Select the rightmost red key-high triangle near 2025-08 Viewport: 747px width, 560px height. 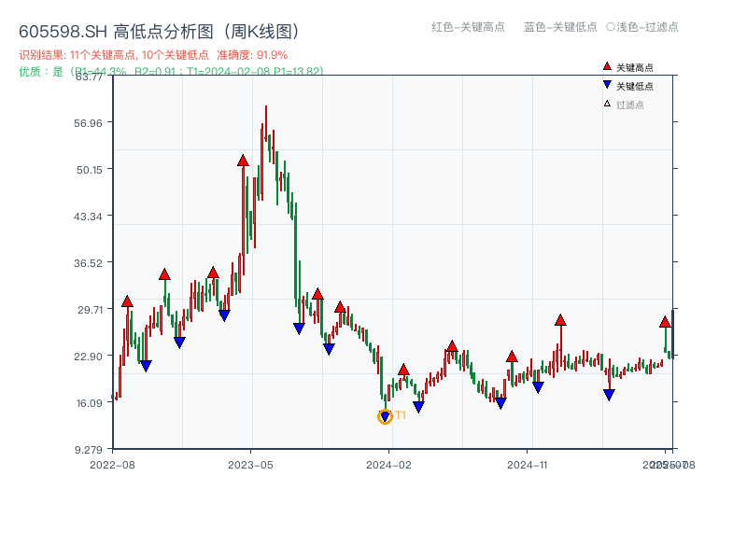pos(665,322)
